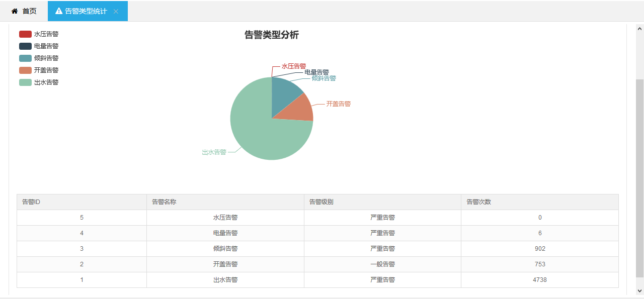Sort by 告警ID column header
Image resolution: width=644 pixels, height=299 pixels.
point(31,202)
